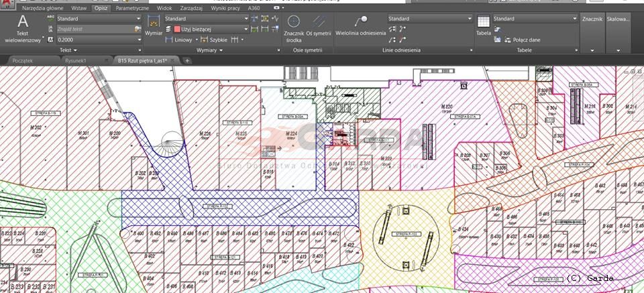644x293 pixels.
Task: Click the adjust dimension space icon
Action: pos(265,19)
